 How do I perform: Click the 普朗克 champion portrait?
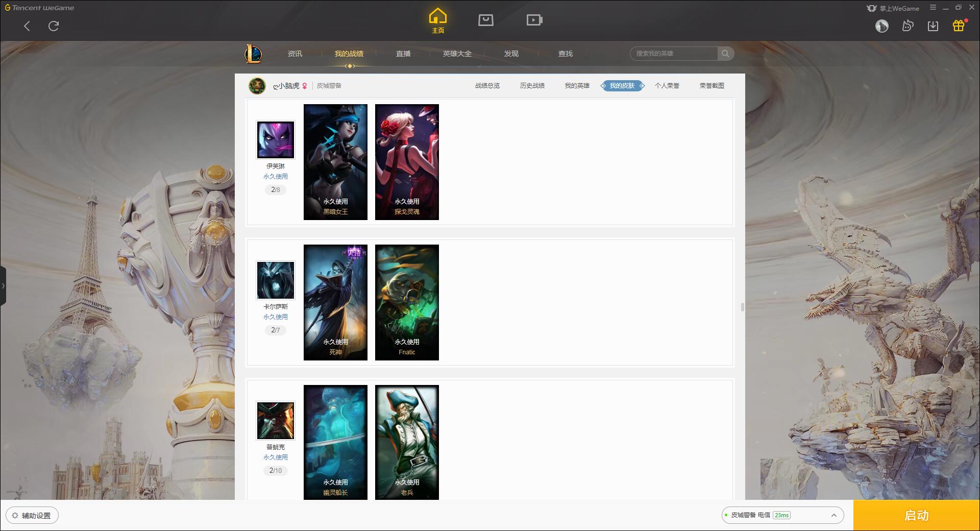[x=276, y=420]
